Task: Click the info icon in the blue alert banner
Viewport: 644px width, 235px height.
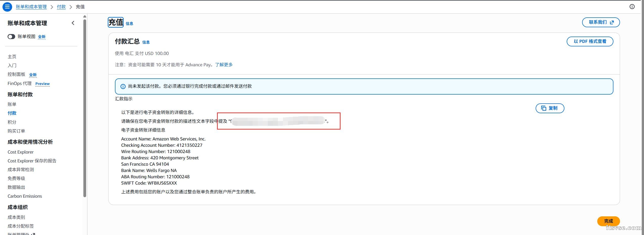Action: click(123, 86)
